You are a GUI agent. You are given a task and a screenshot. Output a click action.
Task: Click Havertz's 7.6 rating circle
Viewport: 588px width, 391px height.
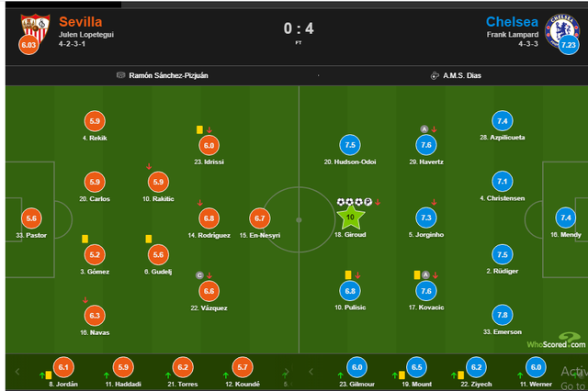click(x=424, y=145)
